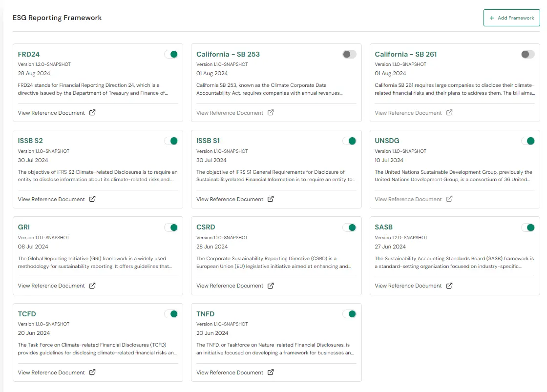Click the 08 Jul 2024 date
Screen dimensions: 547x392
click(33, 247)
